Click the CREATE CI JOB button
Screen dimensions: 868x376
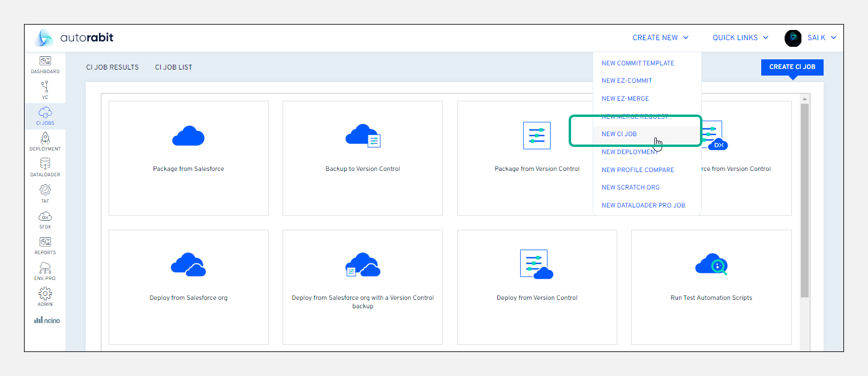click(792, 67)
